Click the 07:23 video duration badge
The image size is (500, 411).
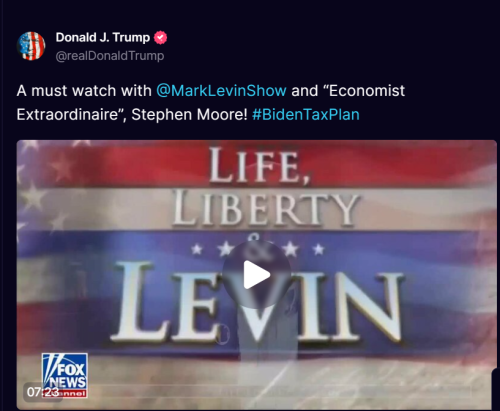click(43, 392)
